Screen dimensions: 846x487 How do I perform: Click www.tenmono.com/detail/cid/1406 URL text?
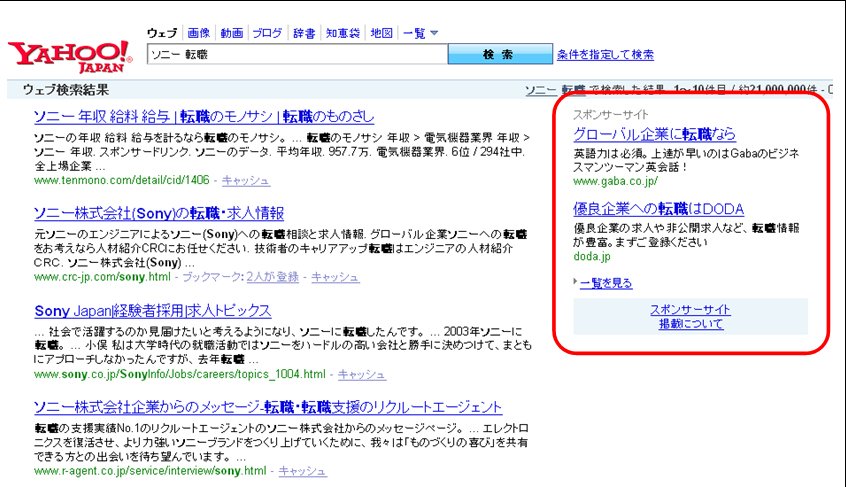click(121, 180)
